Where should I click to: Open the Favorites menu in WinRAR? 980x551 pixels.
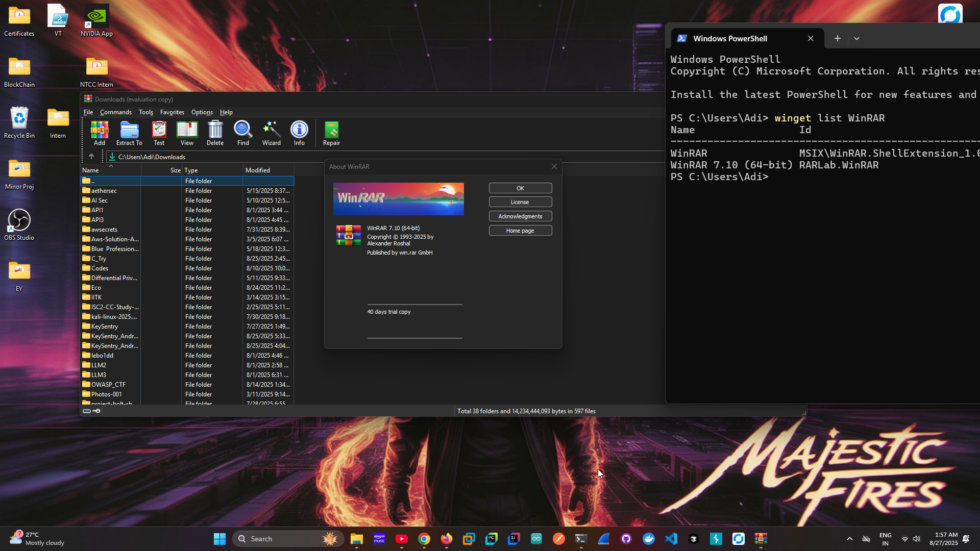pyautogui.click(x=172, y=112)
